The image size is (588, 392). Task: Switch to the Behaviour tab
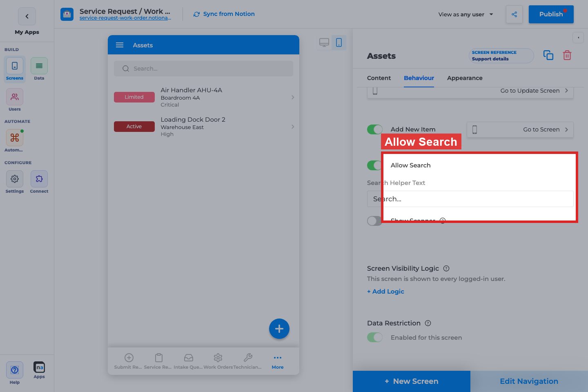coord(419,78)
